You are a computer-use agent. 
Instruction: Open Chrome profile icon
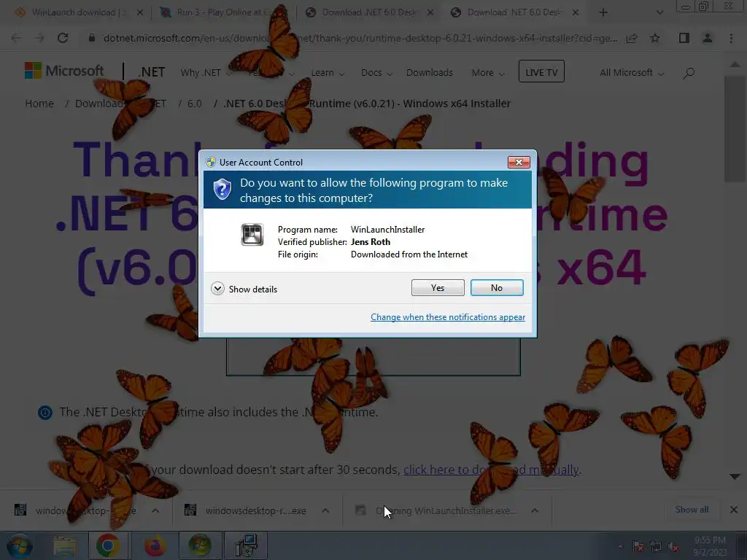coord(708,38)
